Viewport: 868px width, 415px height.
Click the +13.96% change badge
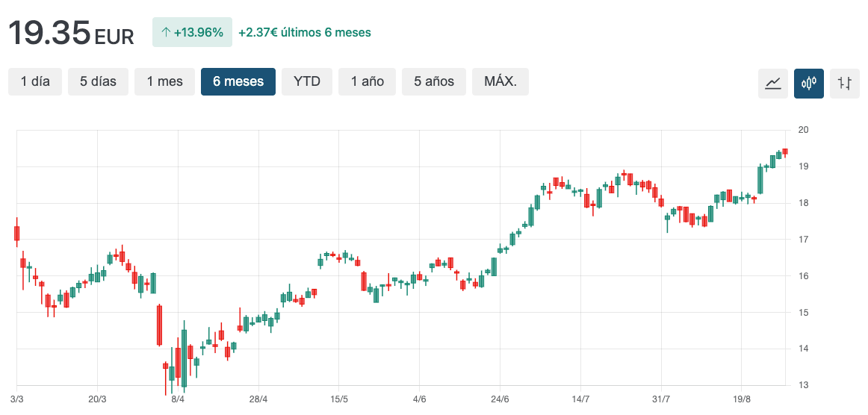192,32
